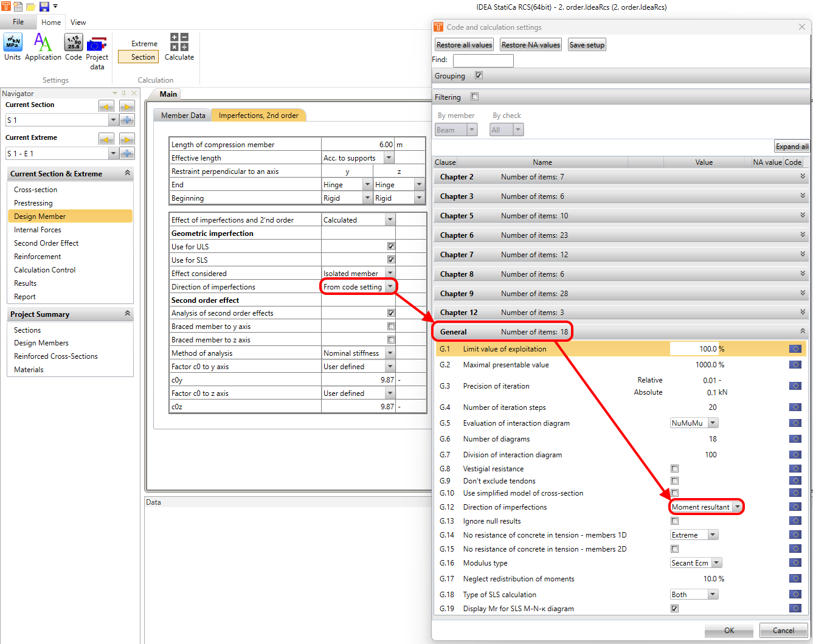The height and width of the screenshot is (644, 813).
Task: Click the save icon in title bar
Action: point(44,7)
